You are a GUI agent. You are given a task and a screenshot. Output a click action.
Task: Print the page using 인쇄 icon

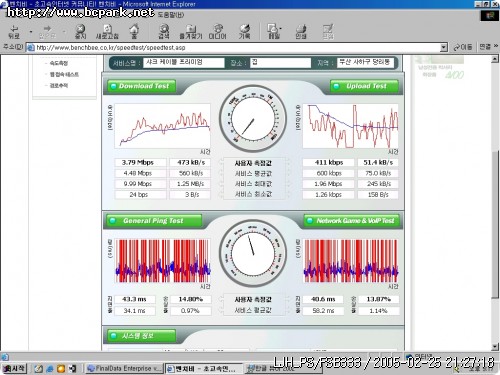(301, 32)
